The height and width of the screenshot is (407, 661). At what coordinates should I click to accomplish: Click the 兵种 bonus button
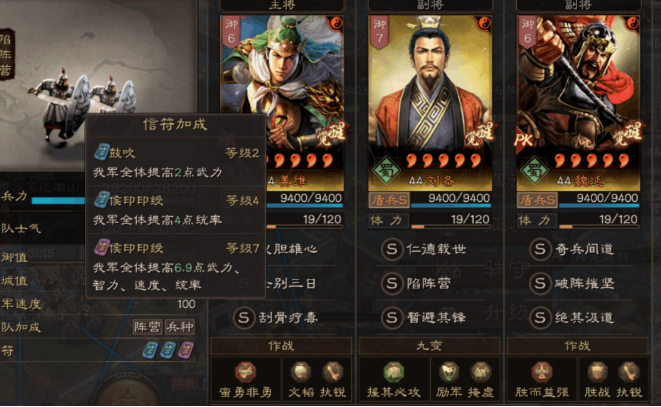click(x=180, y=327)
